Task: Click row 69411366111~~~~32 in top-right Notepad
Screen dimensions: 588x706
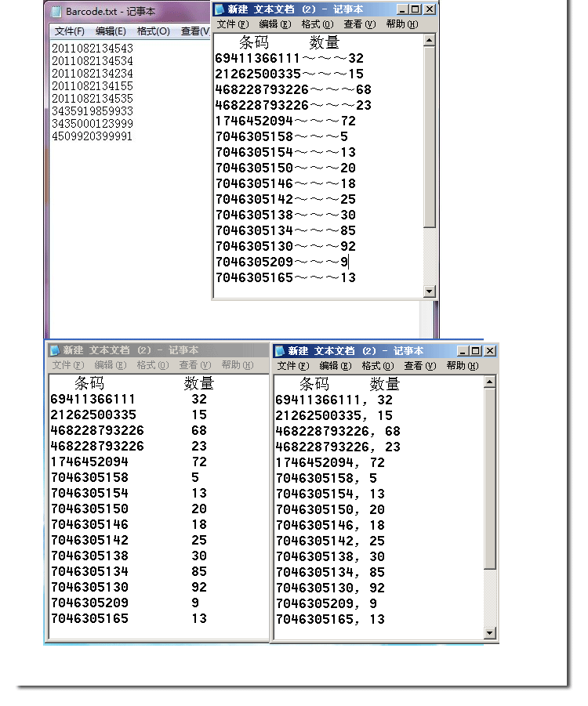Action: pyautogui.click(x=289, y=58)
